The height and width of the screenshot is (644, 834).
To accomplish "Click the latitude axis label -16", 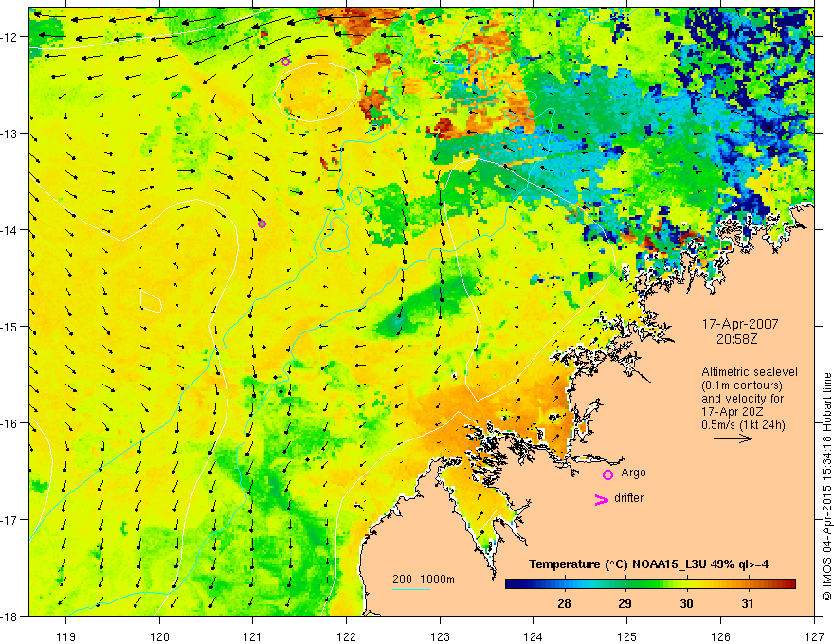I will [10, 423].
